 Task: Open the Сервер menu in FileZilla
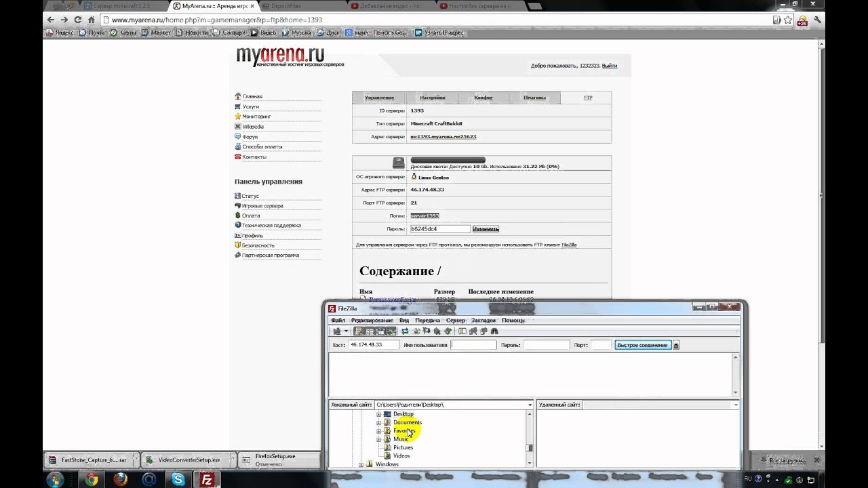(456, 320)
